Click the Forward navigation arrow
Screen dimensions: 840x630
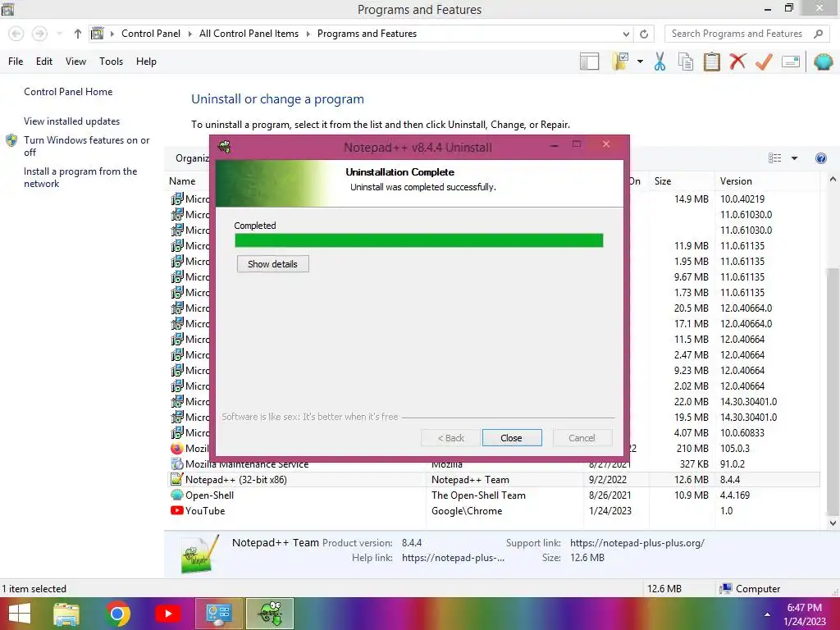(x=39, y=34)
